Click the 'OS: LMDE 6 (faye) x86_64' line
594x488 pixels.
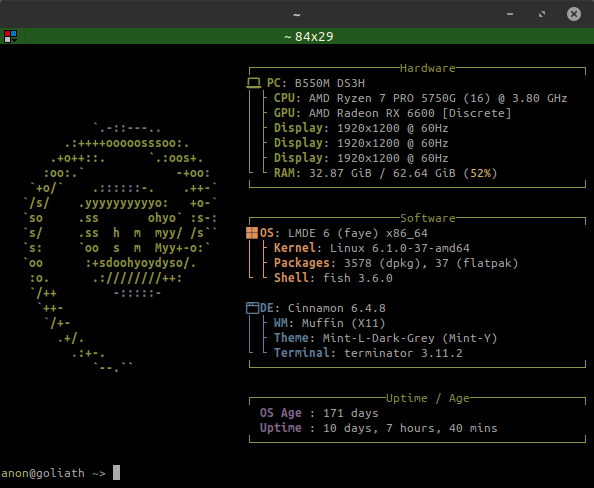point(344,233)
